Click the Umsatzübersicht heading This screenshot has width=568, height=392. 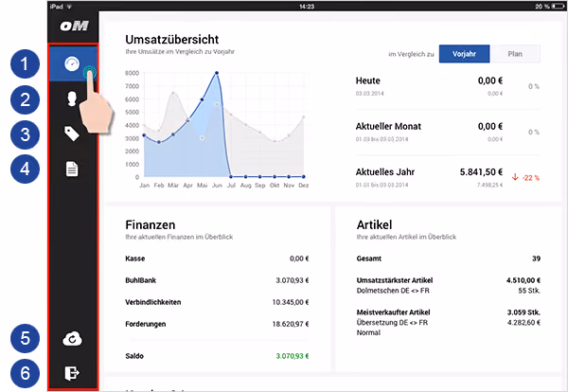(172, 39)
